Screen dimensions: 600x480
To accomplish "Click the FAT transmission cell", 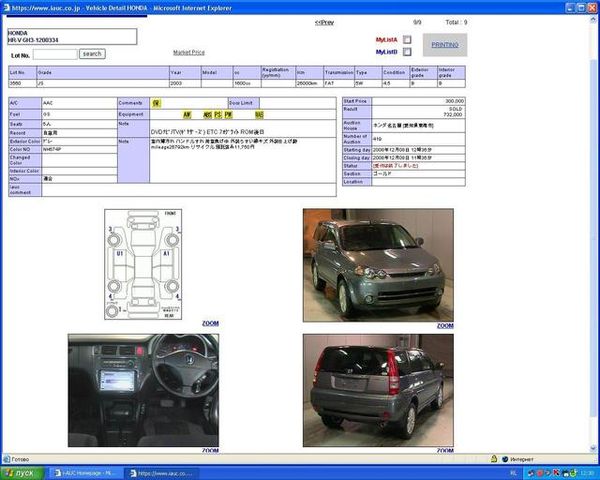I will (339, 83).
